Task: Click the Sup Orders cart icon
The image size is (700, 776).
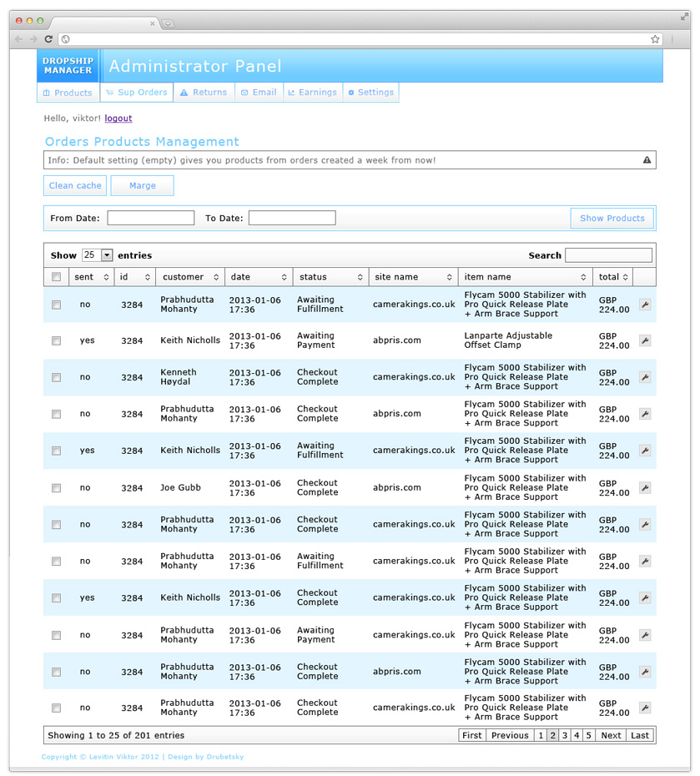Action: point(108,92)
